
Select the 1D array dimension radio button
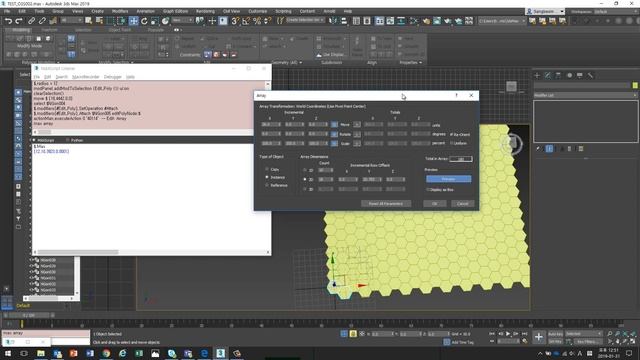(304, 170)
